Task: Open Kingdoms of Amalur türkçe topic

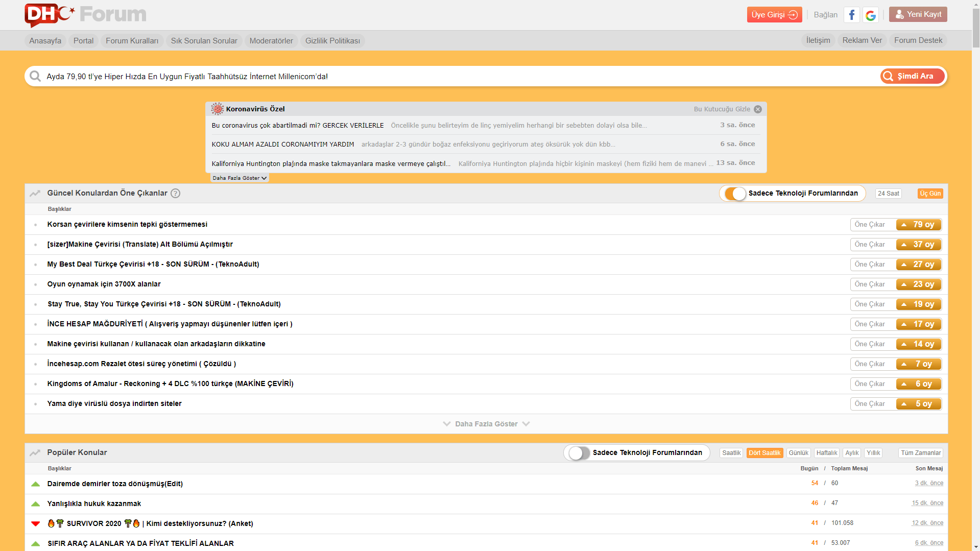Action: tap(170, 384)
